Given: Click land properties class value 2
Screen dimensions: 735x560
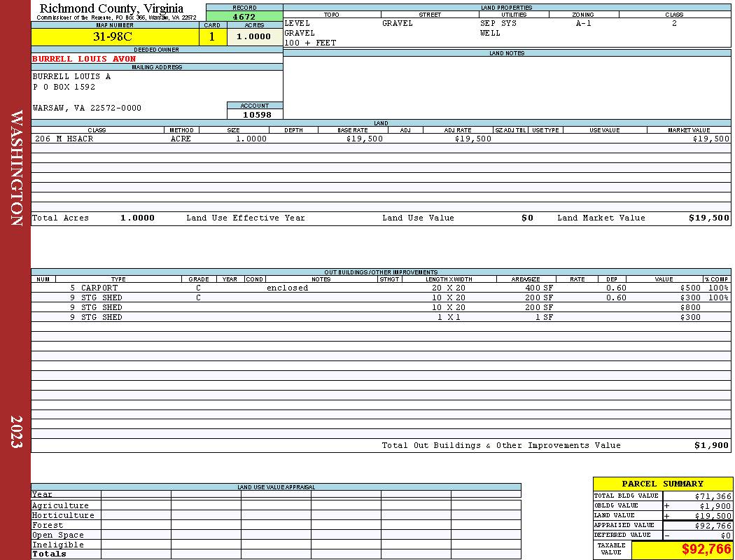Looking at the screenshot, I should [x=674, y=23].
